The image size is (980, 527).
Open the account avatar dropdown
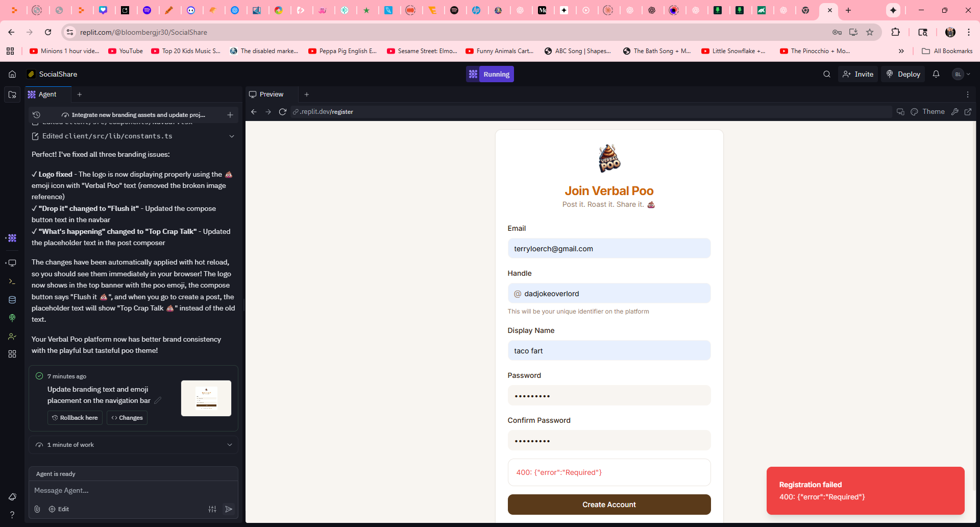click(x=961, y=74)
